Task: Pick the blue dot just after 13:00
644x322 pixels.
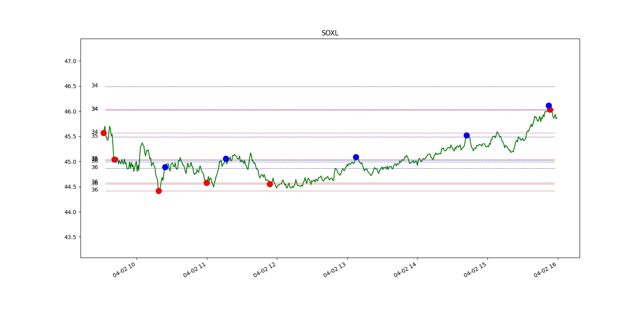Action: (x=356, y=157)
